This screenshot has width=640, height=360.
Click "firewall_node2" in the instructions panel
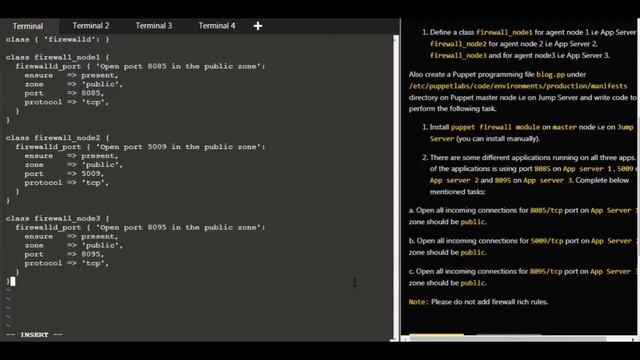point(458,44)
